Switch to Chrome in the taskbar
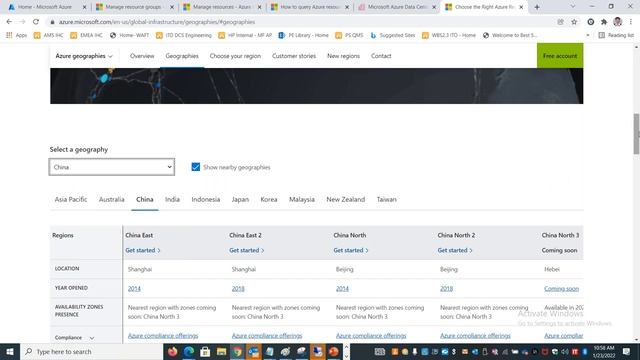 (x=237, y=351)
